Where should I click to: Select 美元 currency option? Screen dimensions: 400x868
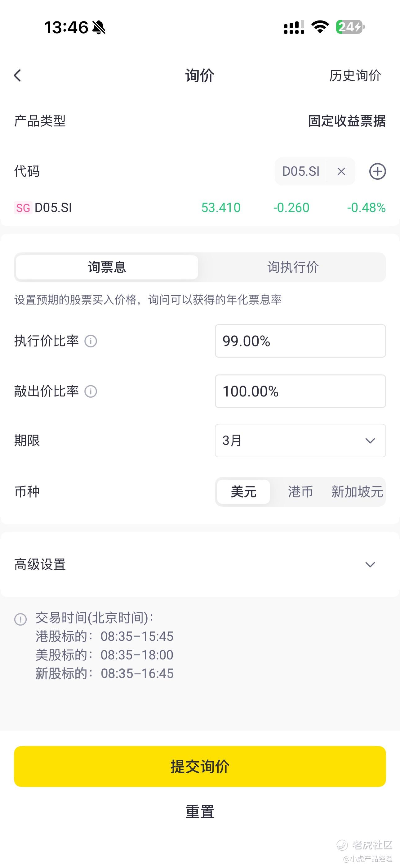point(243,492)
